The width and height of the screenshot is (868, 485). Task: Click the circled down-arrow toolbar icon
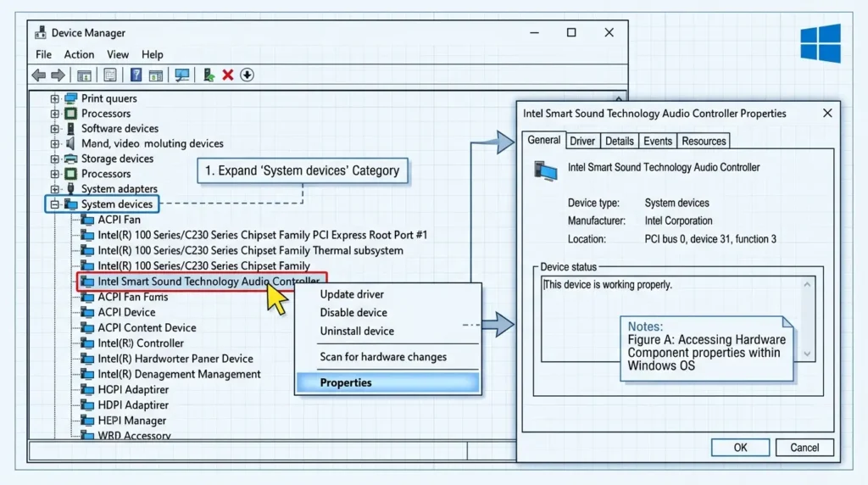[x=247, y=75]
